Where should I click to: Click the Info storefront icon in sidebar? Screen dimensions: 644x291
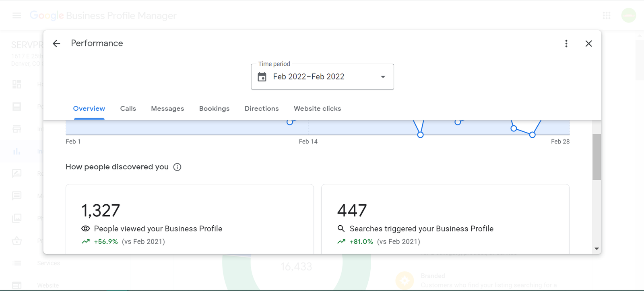17,129
